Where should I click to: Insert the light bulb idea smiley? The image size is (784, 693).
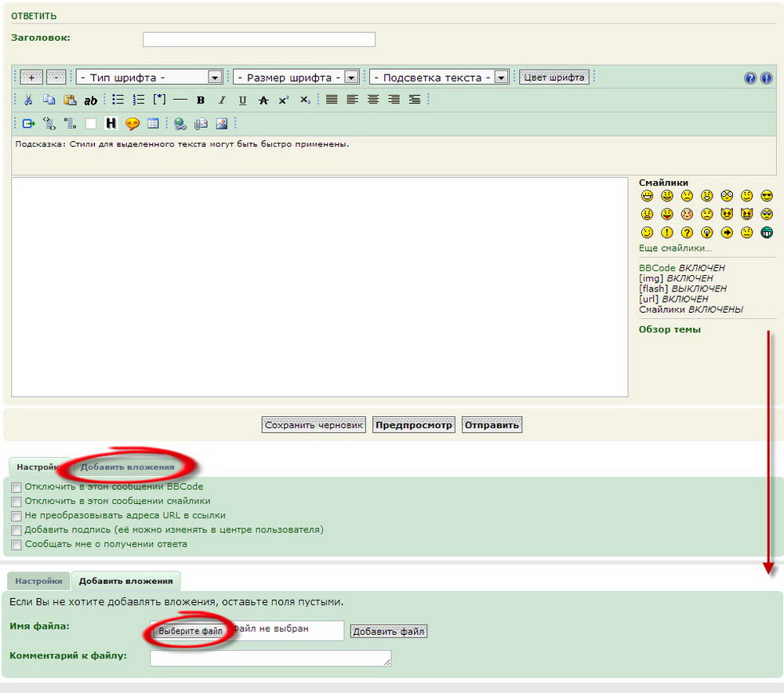pyautogui.click(x=706, y=233)
